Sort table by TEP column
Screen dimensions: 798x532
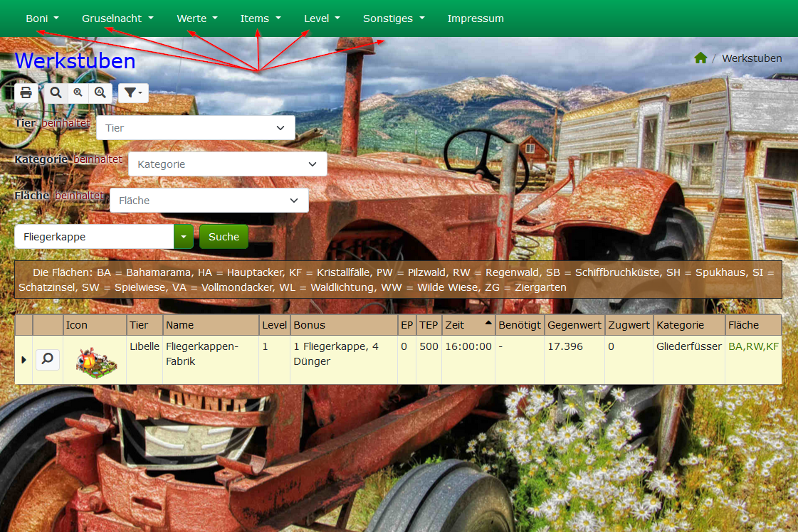click(429, 325)
